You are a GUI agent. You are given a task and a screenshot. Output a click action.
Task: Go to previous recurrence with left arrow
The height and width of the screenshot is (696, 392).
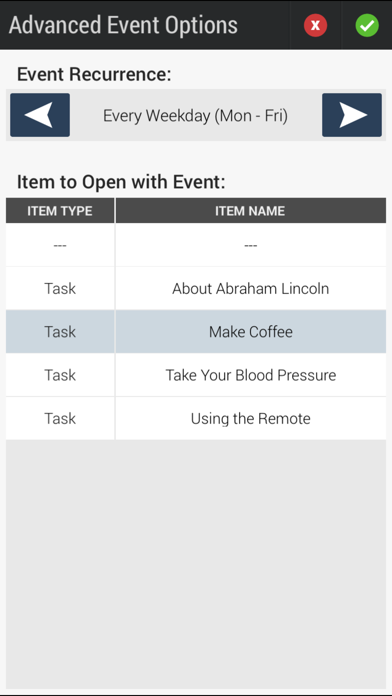click(x=40, y=115)
